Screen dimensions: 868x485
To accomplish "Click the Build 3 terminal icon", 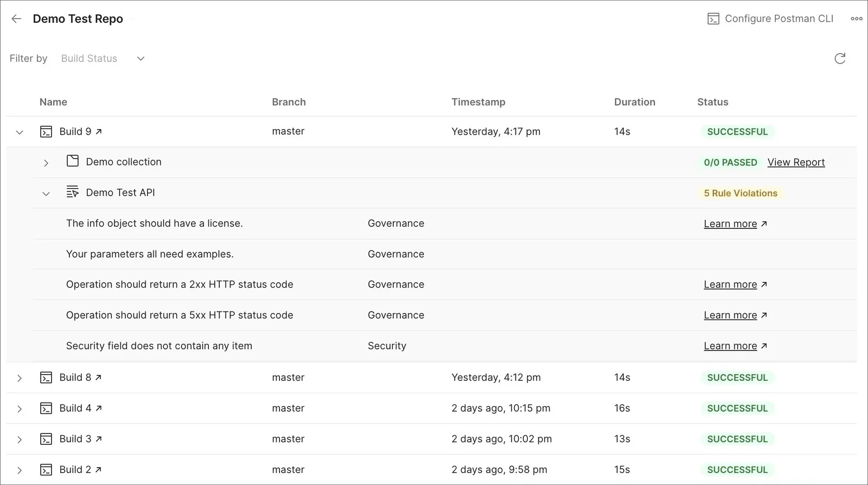I will (46, 439).
